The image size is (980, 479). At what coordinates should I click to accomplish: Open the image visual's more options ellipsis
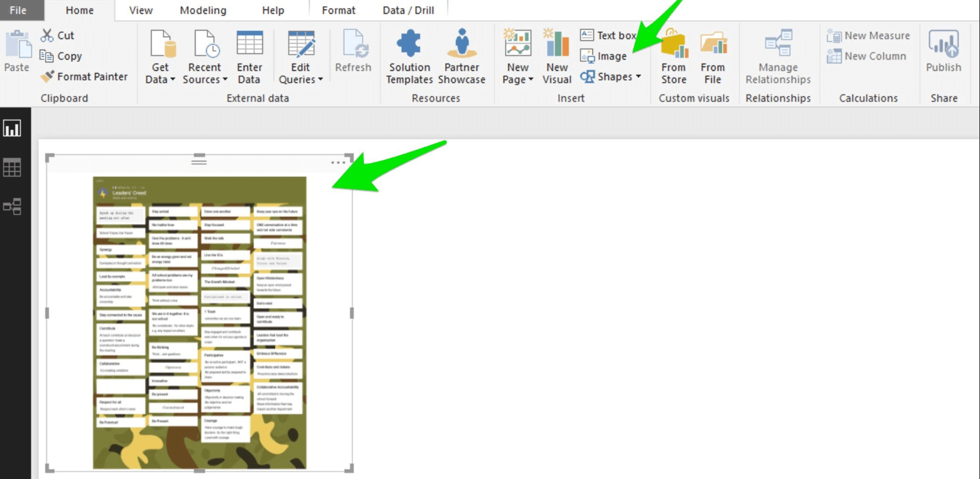tap(339, 162)
